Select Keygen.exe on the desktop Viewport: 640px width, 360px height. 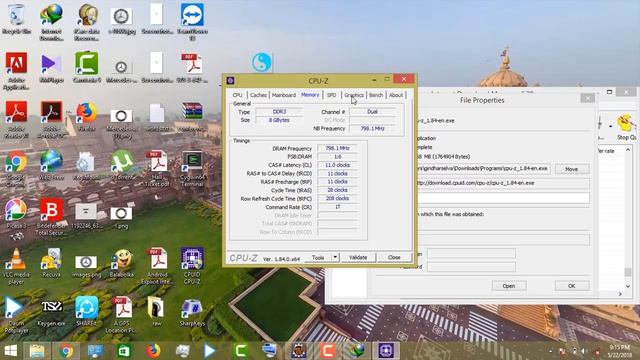(51, 313)
